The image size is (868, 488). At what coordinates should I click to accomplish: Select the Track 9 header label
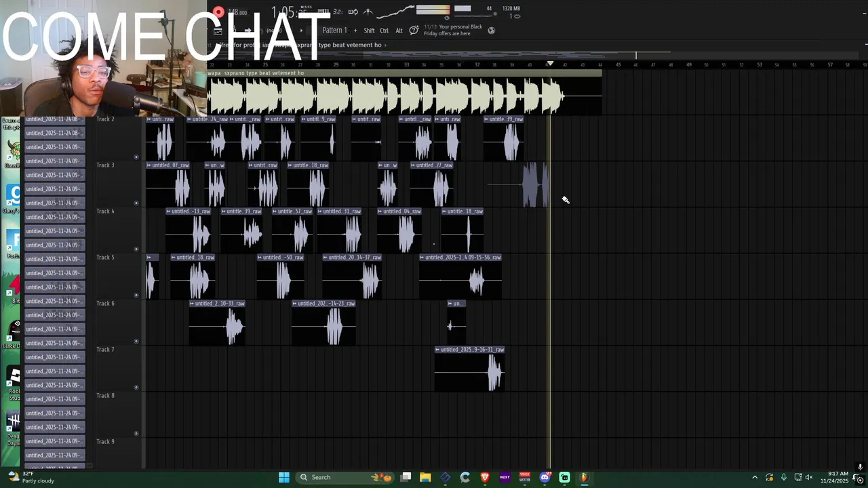[105, 442]
